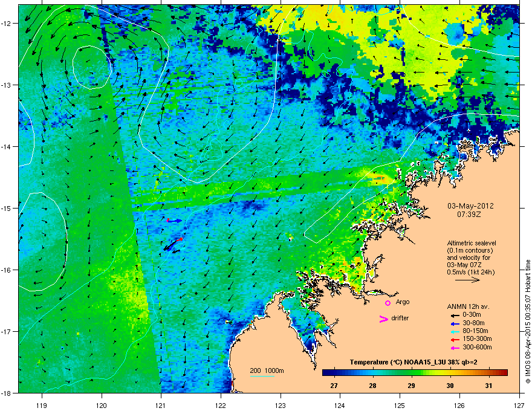Click the magenta drifter arrowhead symbol in legend

(x=383, y=319)
